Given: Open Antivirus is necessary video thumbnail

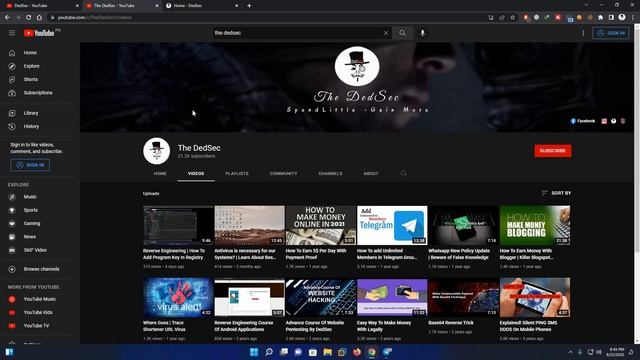Looking at the screenshot, I should [249, 225].
